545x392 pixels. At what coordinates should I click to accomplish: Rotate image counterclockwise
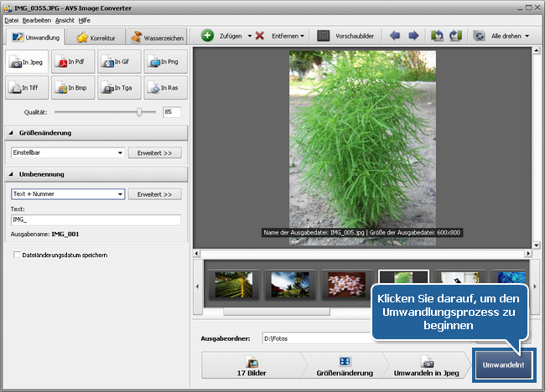pyautogui.click(x=437, y=35)
